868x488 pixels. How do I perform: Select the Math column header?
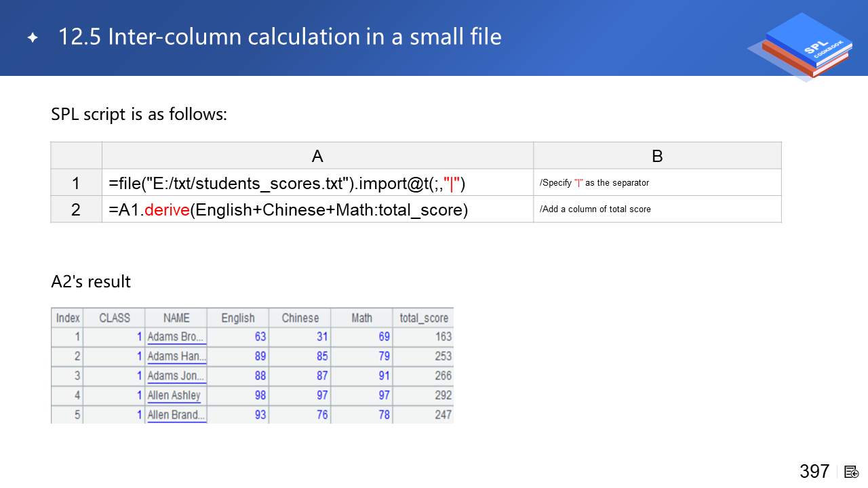pos(361,318)
